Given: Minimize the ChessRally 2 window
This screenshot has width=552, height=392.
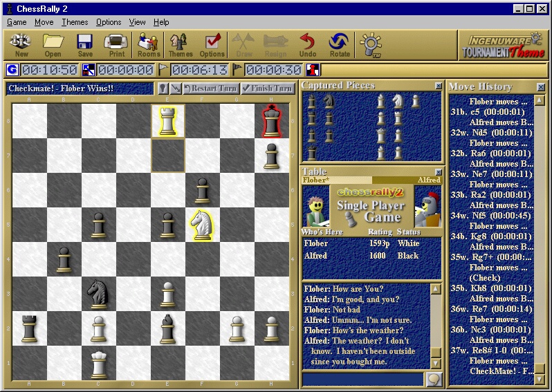Looking at the screenshot, I should point(518,9).
